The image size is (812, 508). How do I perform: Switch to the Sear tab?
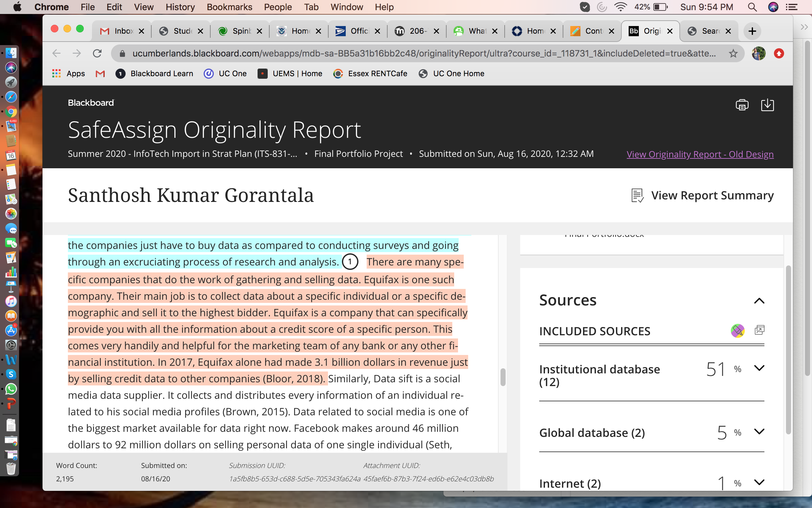[709, 31]
